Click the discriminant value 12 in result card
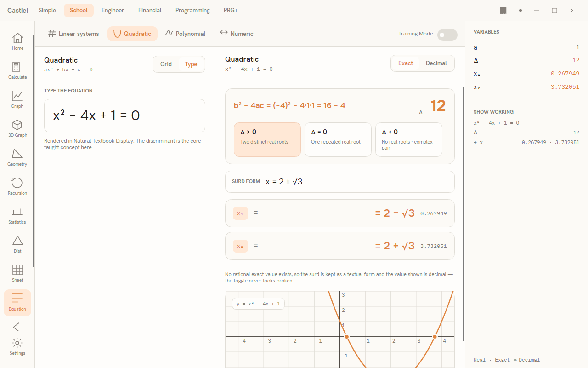Viewport: 588px width, 368px height. 438,106
